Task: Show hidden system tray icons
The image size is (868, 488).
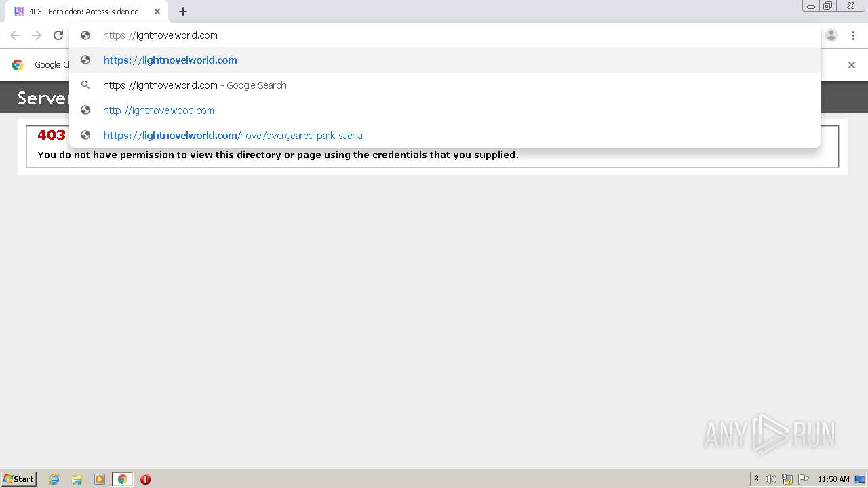Action: tap(756, 479)
